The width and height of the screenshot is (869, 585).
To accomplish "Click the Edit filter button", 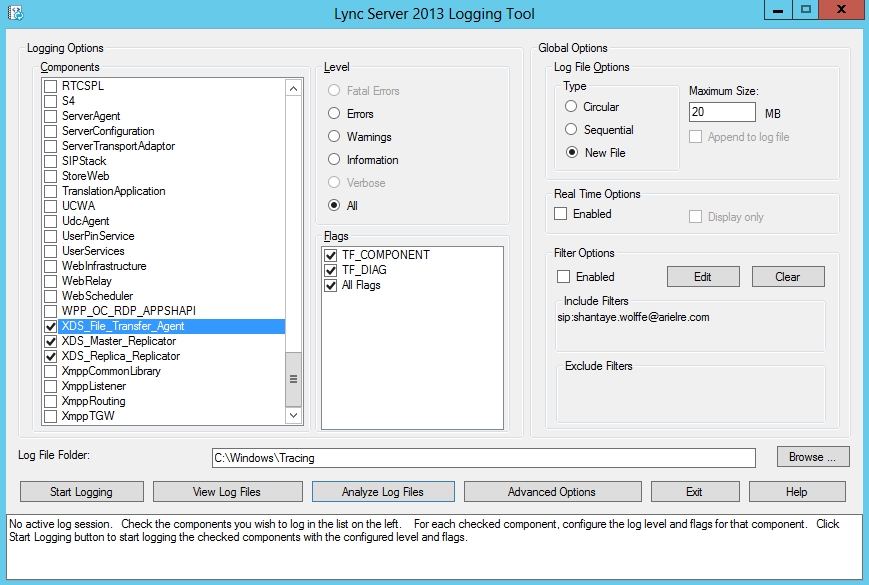I will [x=703, y=276].
